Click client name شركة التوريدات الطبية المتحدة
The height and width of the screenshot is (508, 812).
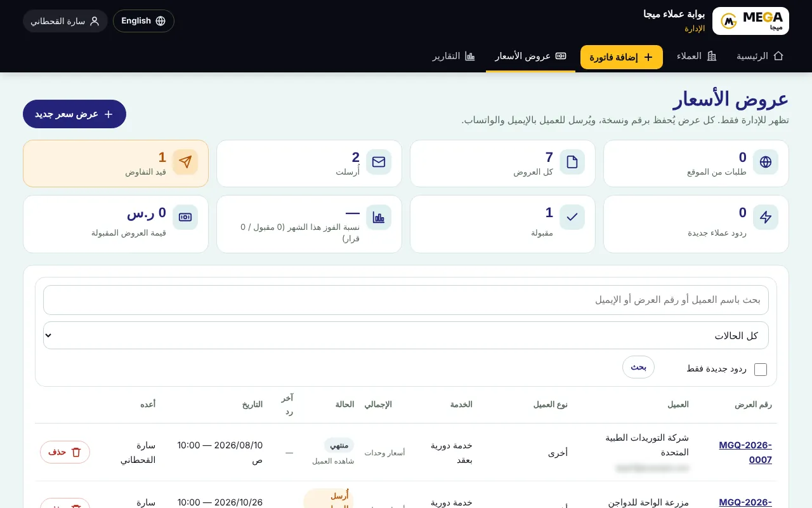click(x=647, y=445)
